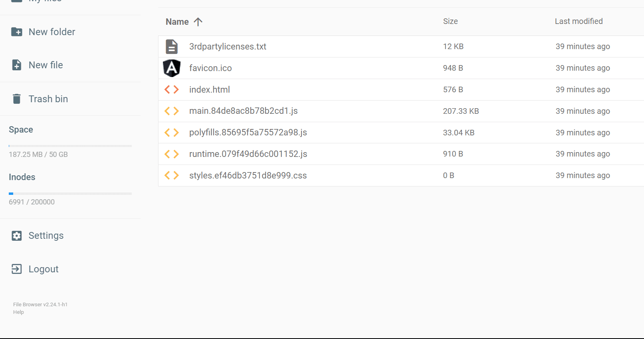
Task: Click the Angular favicon.ico thumbnail icon
Action: 172,68
